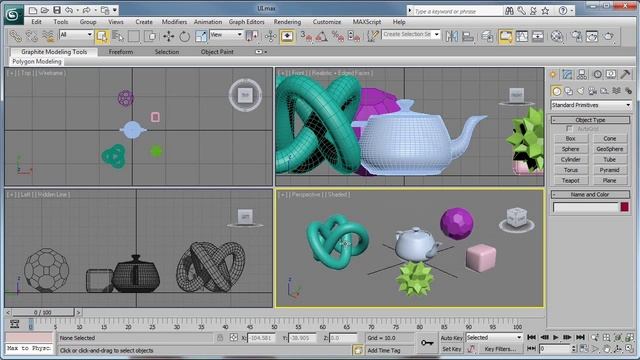Click the object color red swatch
Image resolution: width=640 pixels, height=360 pixels.
(x=624, y=207)
